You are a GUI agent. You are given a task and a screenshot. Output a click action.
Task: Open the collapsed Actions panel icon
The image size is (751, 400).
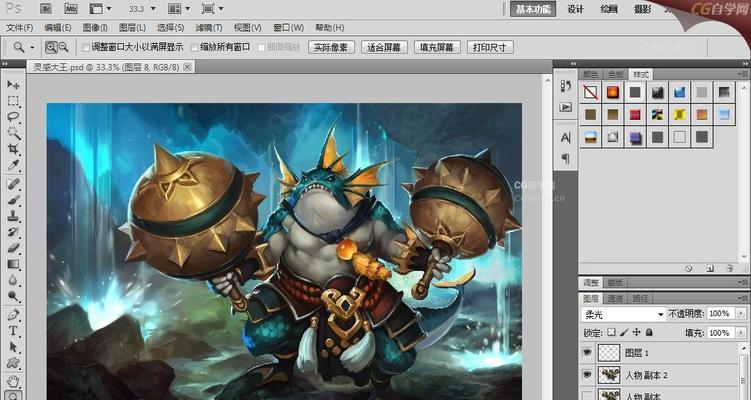566,107
